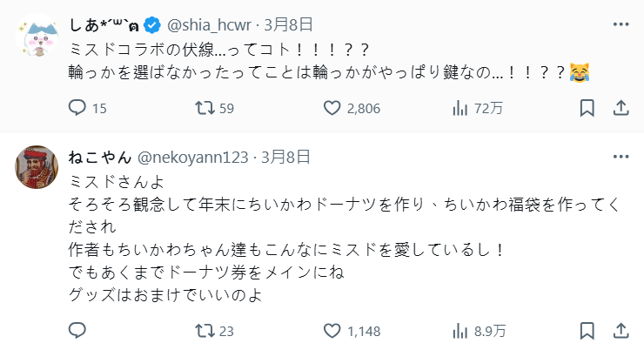This screenshot has height=350, width=644.
Task: Like the tweet with 2,806 likes
Action: pos(332,109)
